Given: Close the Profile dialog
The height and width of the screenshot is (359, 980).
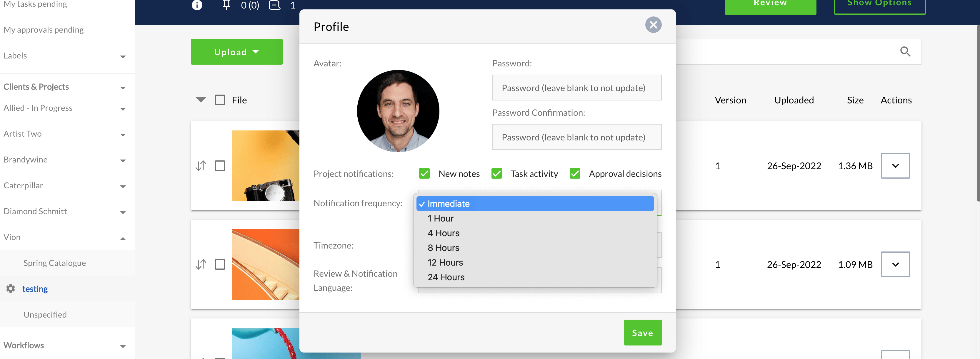Looking at the screenshot, I should point(653,25).
